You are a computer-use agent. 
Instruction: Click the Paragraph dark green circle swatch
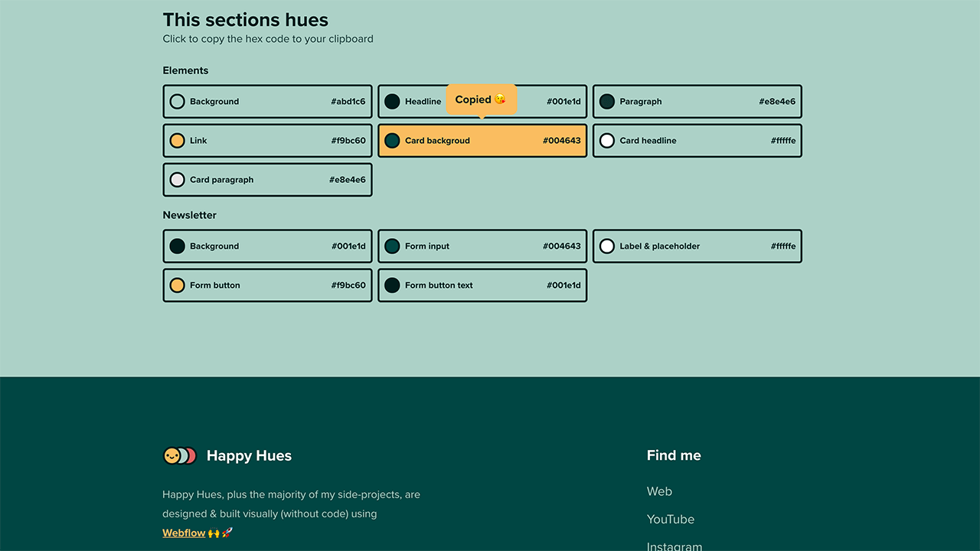pyautogui.click(x=607, y=102)
